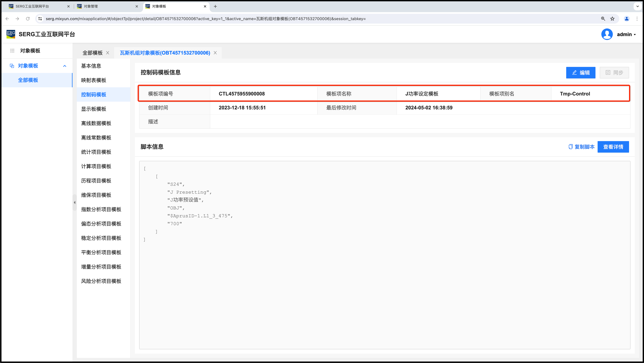Open site information icon in address bar
The height and width of the screenshot is (363, 644).
pos(40,19)
